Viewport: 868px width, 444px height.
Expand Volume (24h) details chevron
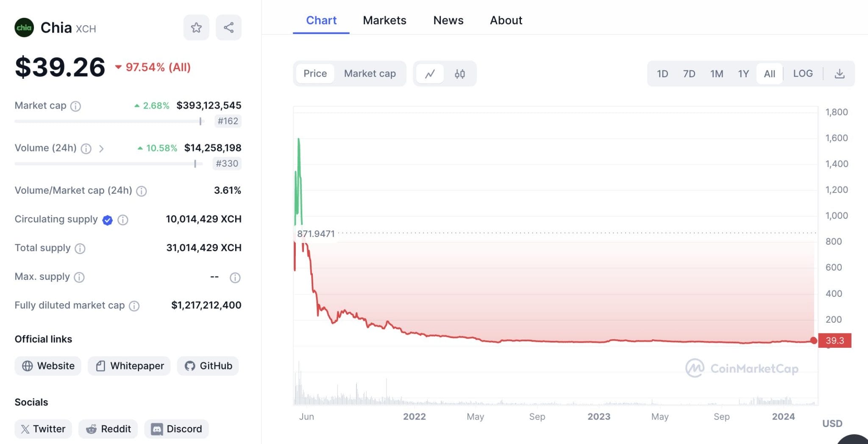click(101, 148)
